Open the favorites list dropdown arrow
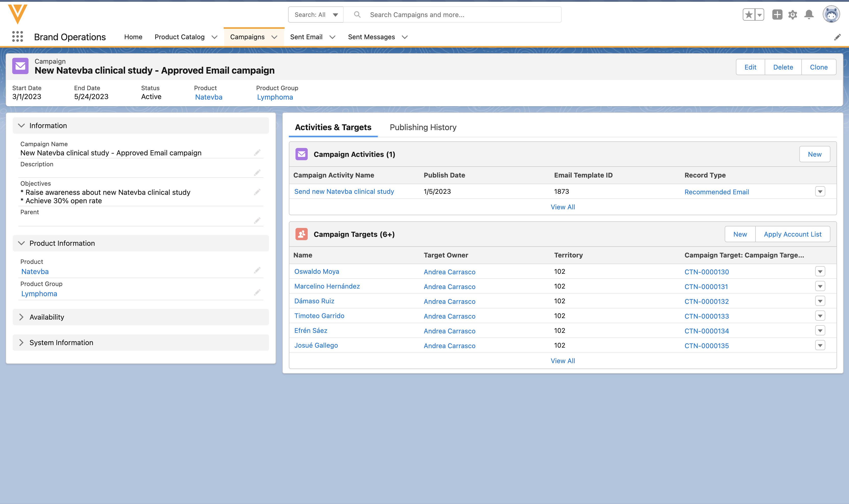 (x=759, y=15)
